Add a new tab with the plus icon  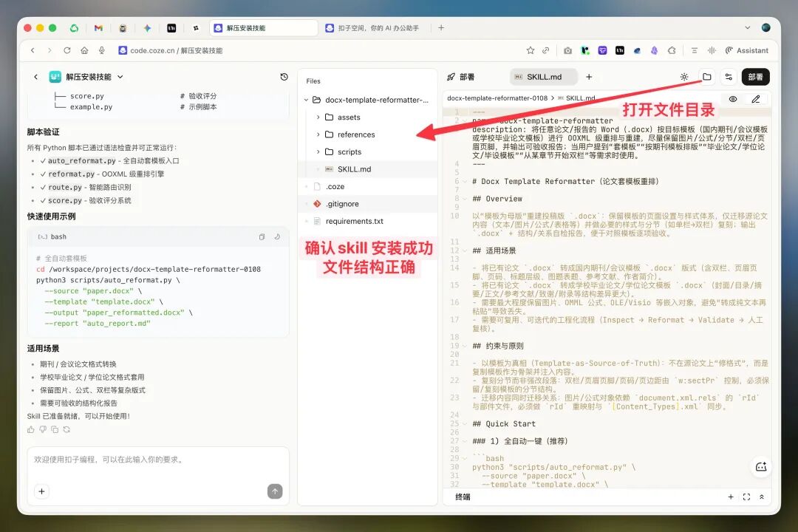click(x=589, y=77)
